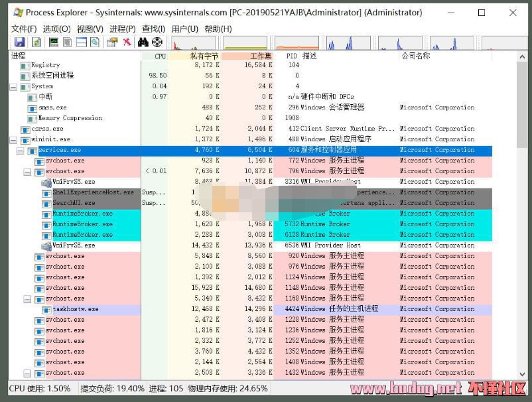Viewport: 532px width, 402px height.
Task: Click the WmiPrvSE.exe icon for PID 3316
Action: pyautogui.click(x=46, y=182)
